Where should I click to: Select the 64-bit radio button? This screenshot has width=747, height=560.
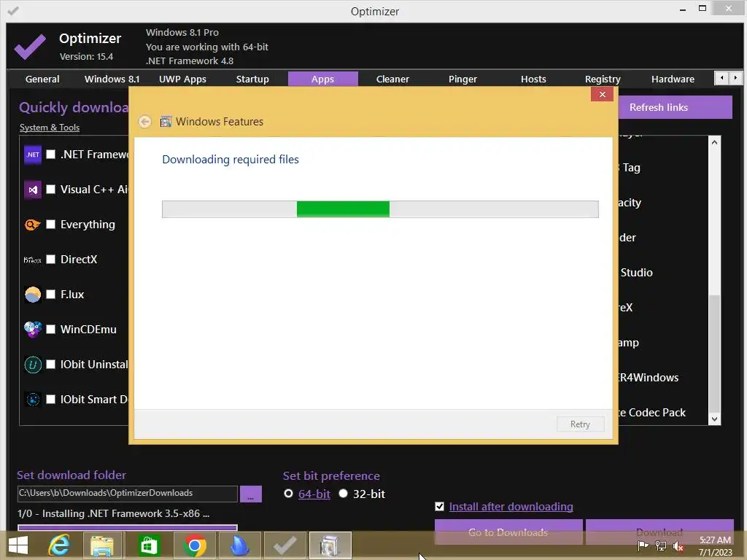point(288,494)
